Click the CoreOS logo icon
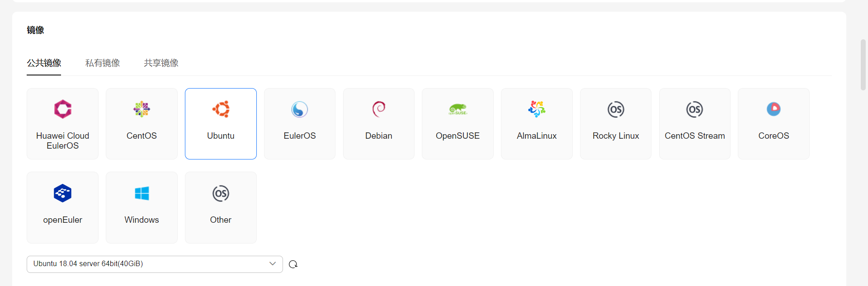 click(x=774, y=109)
